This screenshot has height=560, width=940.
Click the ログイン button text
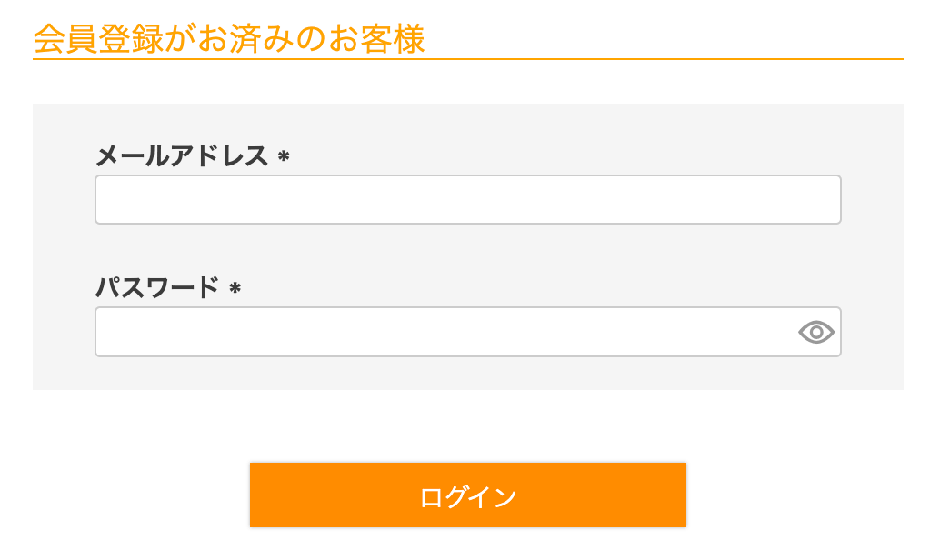[x=468, y=495]
